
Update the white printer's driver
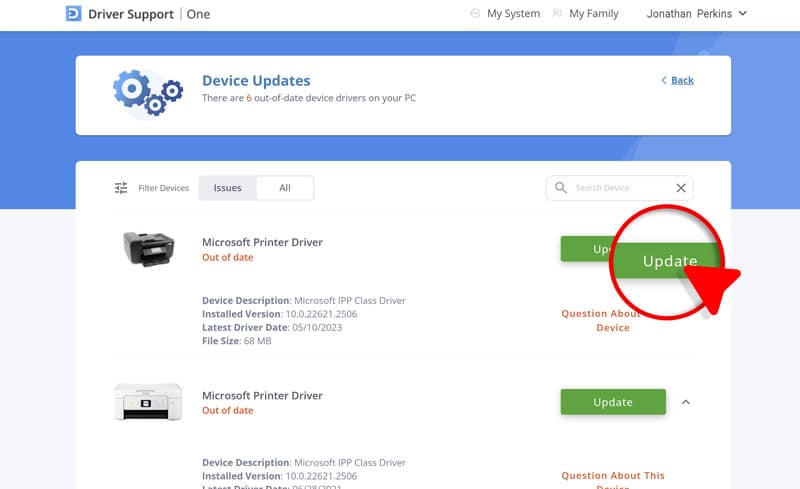coord(613,402)
